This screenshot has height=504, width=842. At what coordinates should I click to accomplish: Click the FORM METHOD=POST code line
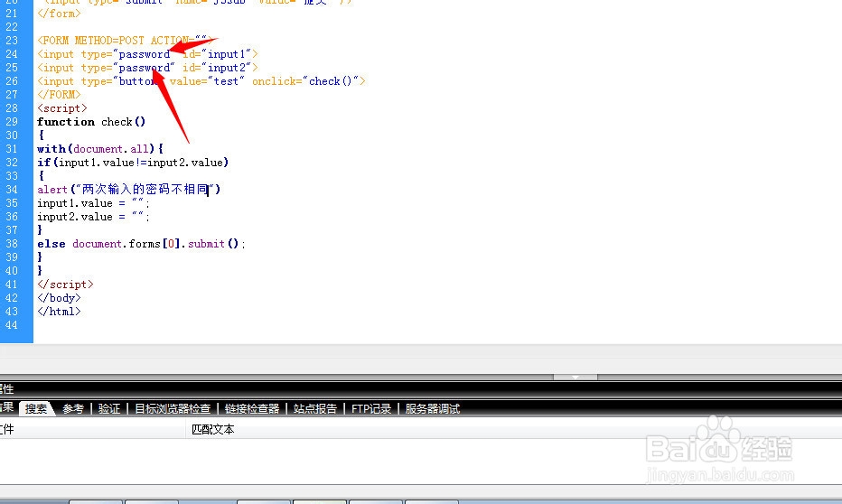[125, 41]
